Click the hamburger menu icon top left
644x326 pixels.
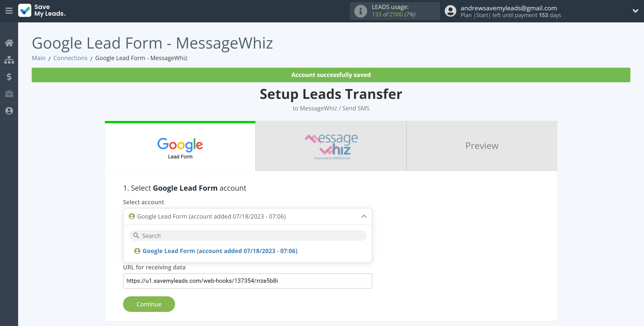click(x=9, y=11)
